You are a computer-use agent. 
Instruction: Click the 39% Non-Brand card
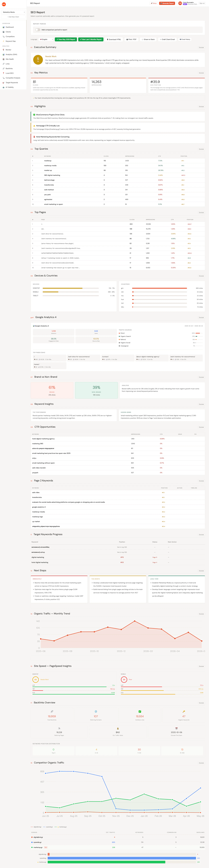[x=96, y=390]
